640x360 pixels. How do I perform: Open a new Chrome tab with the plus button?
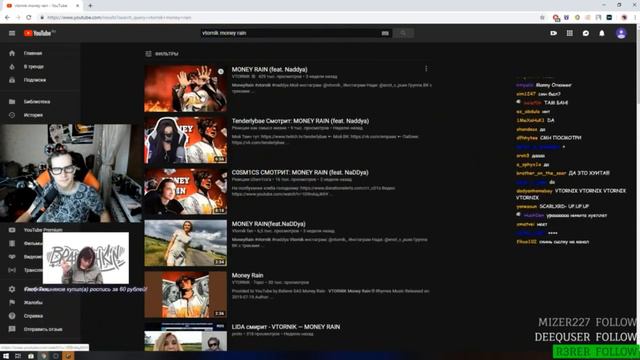click(90, 6)
